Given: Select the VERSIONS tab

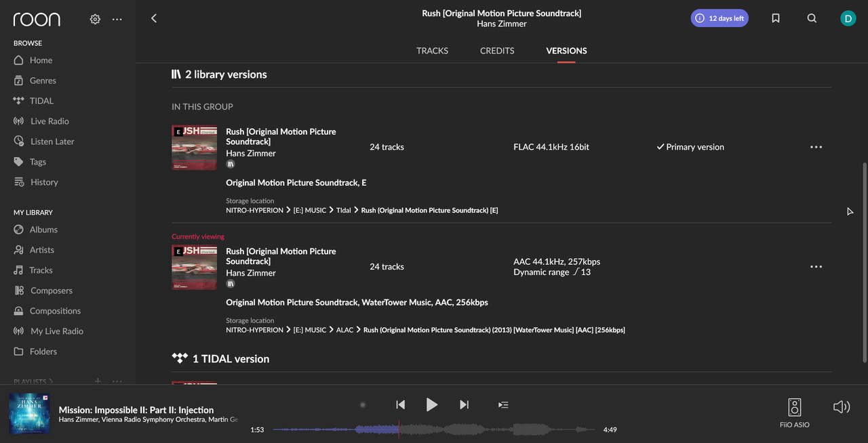Looking at the screenshot, I should click(x=566, y=51).
